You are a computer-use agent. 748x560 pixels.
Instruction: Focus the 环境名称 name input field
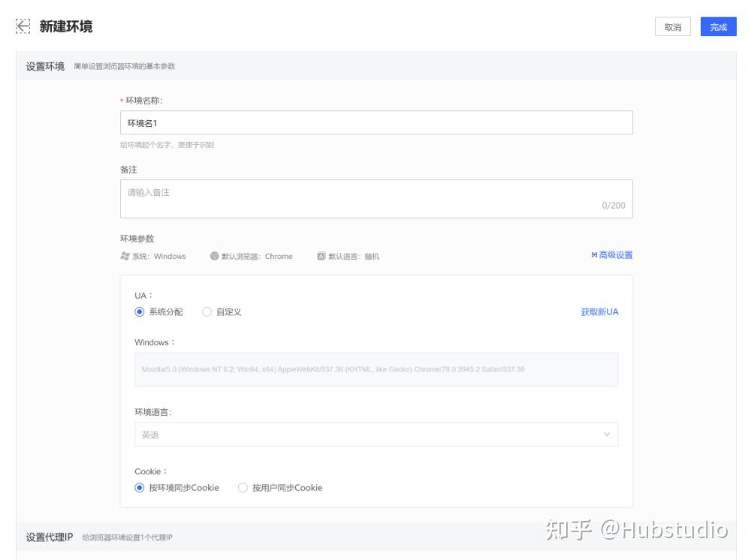pos(376,122)
